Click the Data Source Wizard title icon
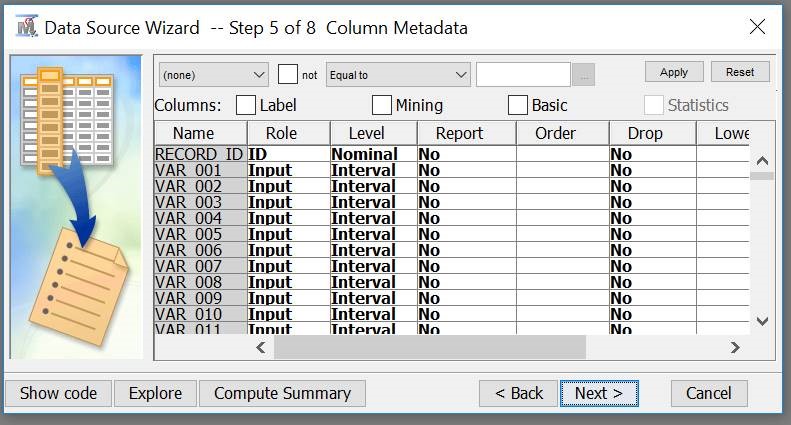The width and height of the screenshot is (791, 425). point(26,27)
